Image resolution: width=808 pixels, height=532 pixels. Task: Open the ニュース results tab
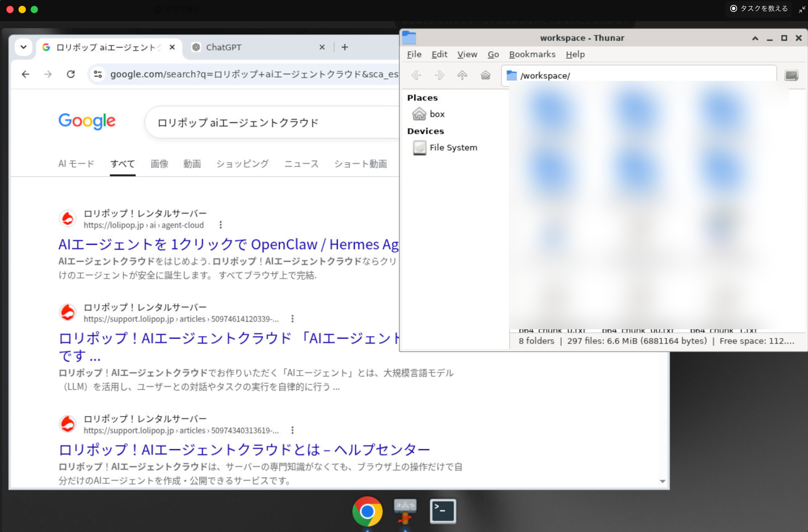coord(301,164)
